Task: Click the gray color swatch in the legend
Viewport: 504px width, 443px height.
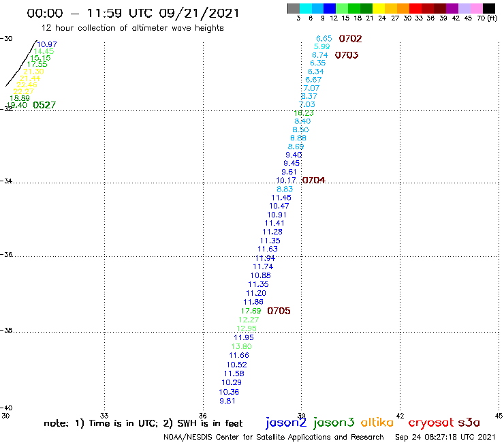Action: coord(294,8)
